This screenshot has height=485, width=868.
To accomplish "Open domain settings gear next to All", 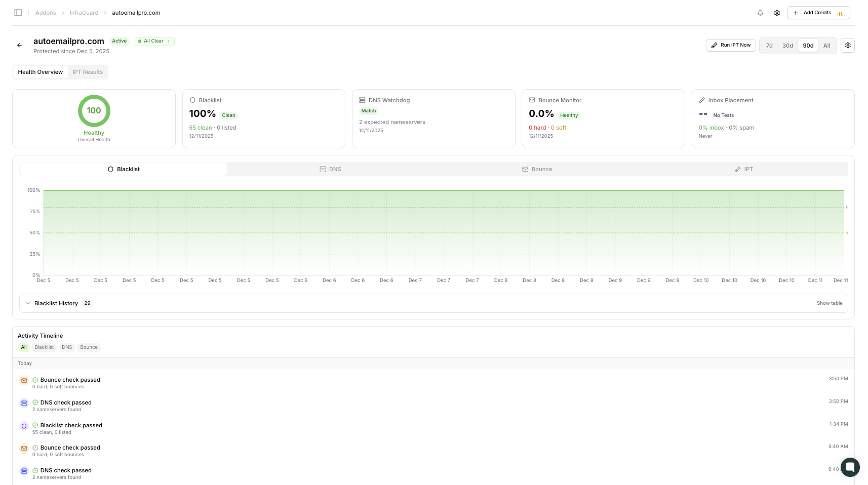I will (848, 45).
